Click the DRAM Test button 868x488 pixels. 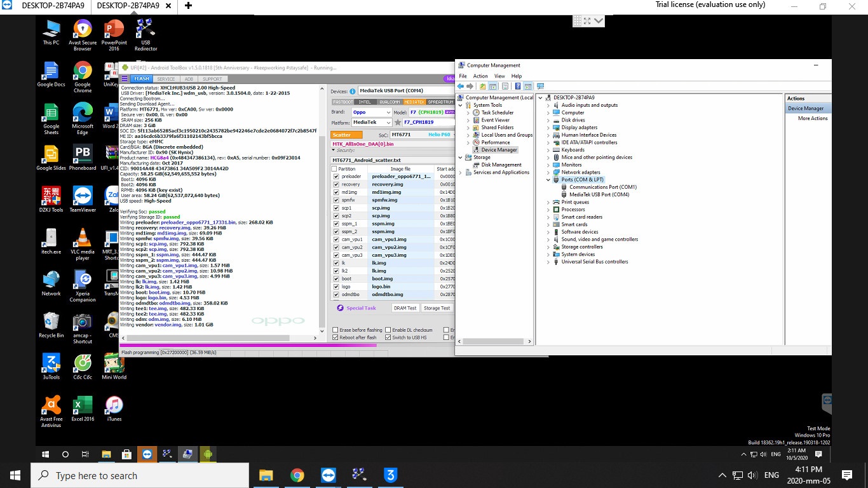[405, 308]
